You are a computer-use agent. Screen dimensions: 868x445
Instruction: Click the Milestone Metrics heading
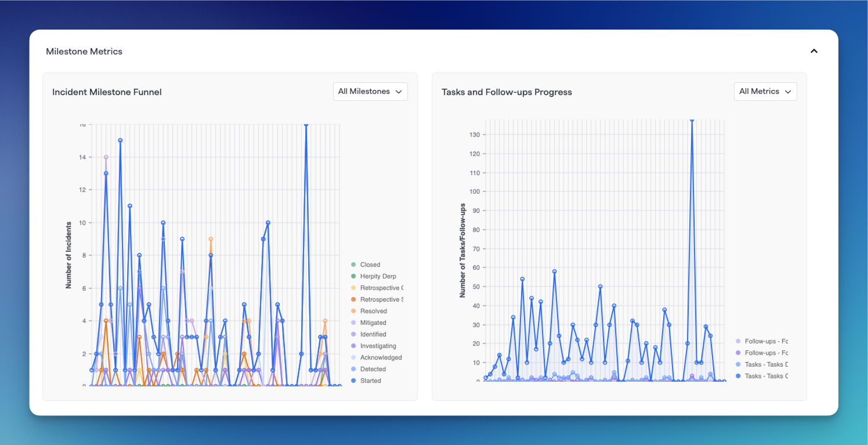(84, 51)
